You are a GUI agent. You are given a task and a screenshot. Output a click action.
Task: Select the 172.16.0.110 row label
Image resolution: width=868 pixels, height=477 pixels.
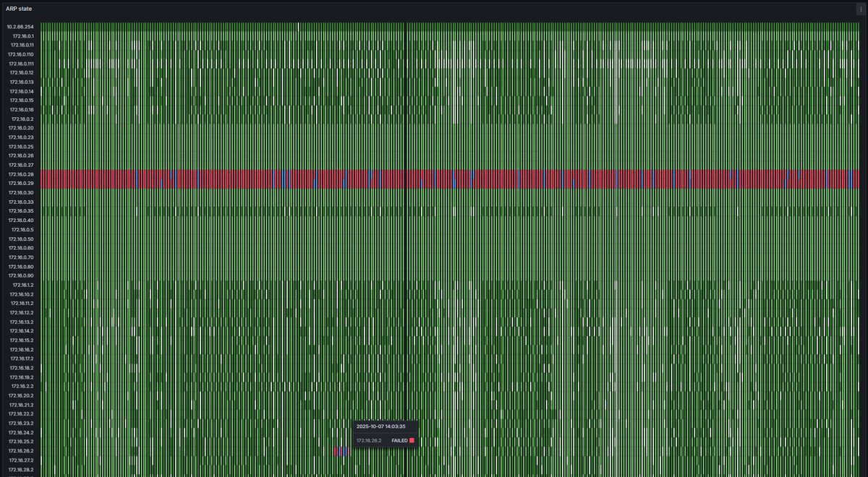click(21, 54)
